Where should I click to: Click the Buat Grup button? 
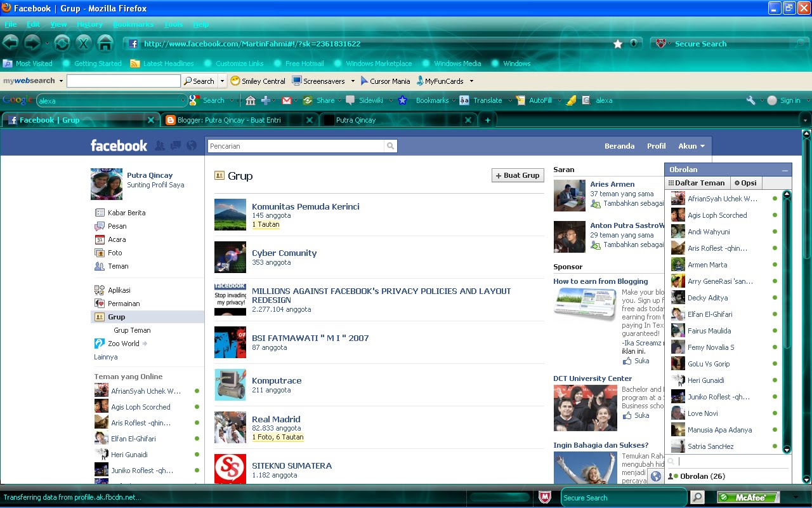coord(518,175)
